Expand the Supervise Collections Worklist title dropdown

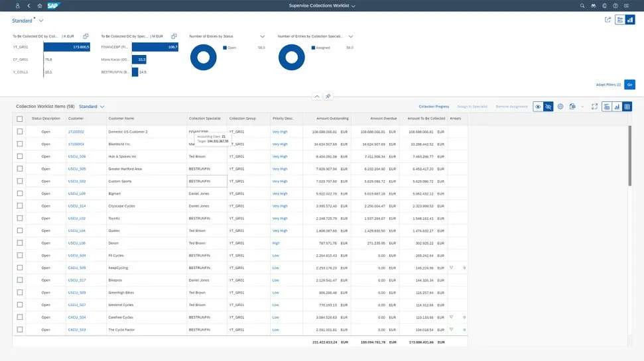pos(353,5)
